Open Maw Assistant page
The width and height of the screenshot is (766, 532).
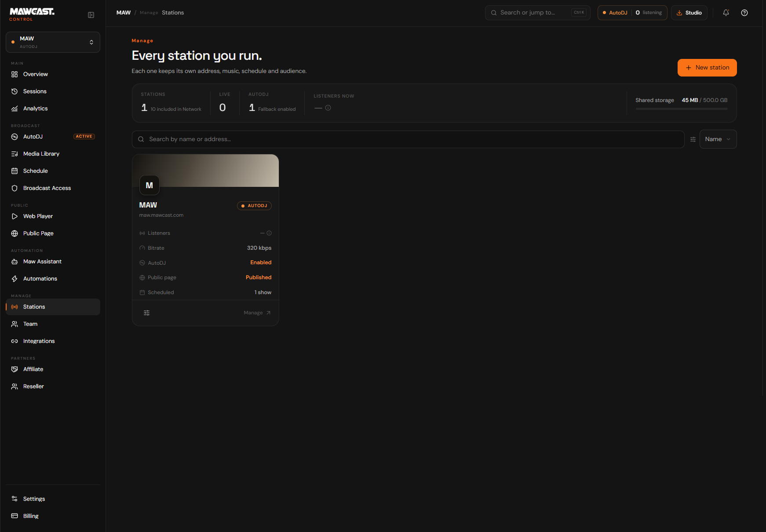point(53,262)
